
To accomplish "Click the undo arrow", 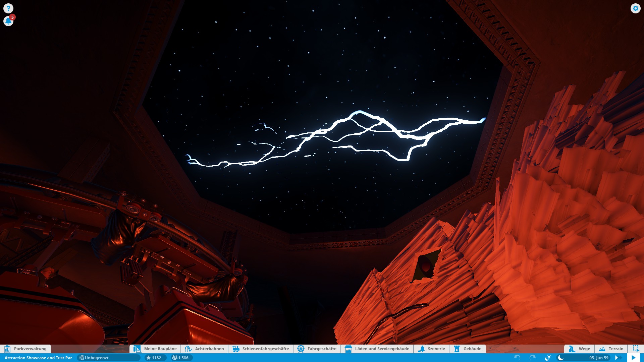I will (x=517, y=358).
